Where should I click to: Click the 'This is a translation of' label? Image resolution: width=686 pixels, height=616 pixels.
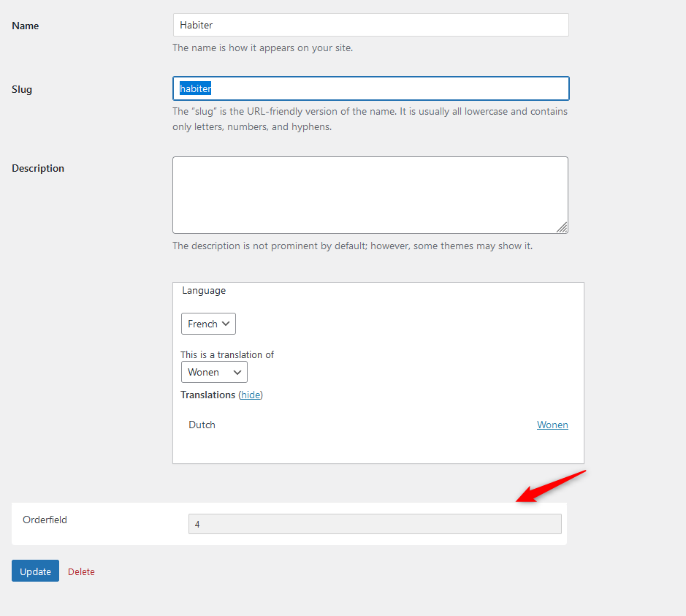[227, 355]
